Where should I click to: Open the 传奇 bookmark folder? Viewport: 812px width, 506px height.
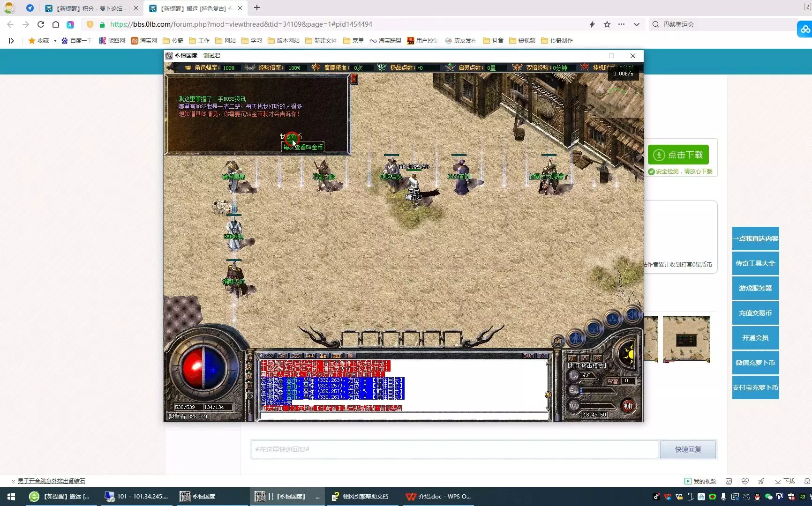173,41
